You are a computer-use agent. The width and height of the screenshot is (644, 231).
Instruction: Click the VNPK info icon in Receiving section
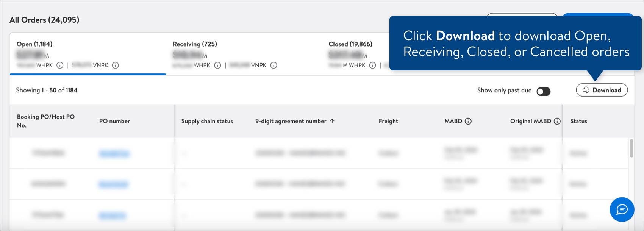pos(274,65)
